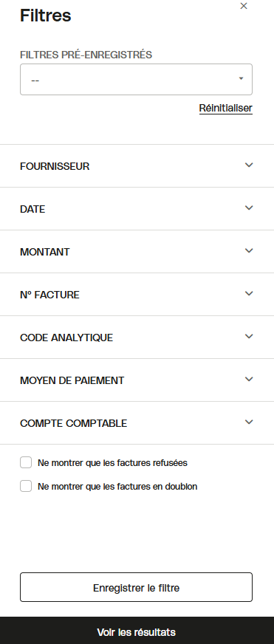Click the Réinitialiser link
Image resolution: width=274 pixels, height=644 pixels.
[225, 108]
